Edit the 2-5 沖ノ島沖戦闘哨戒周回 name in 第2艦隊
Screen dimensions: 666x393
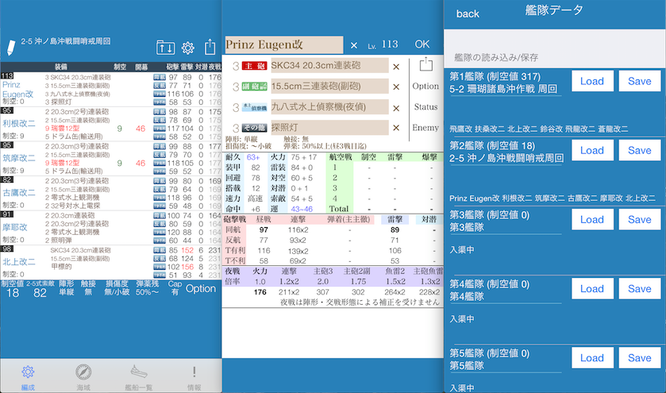(507, 158)
